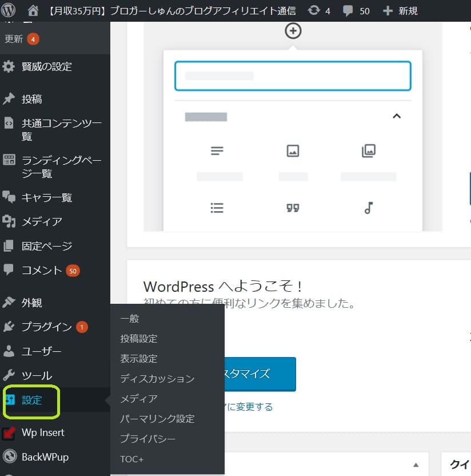Open the 外観 menu
The image size is (471, 476).
pos(31,303)
